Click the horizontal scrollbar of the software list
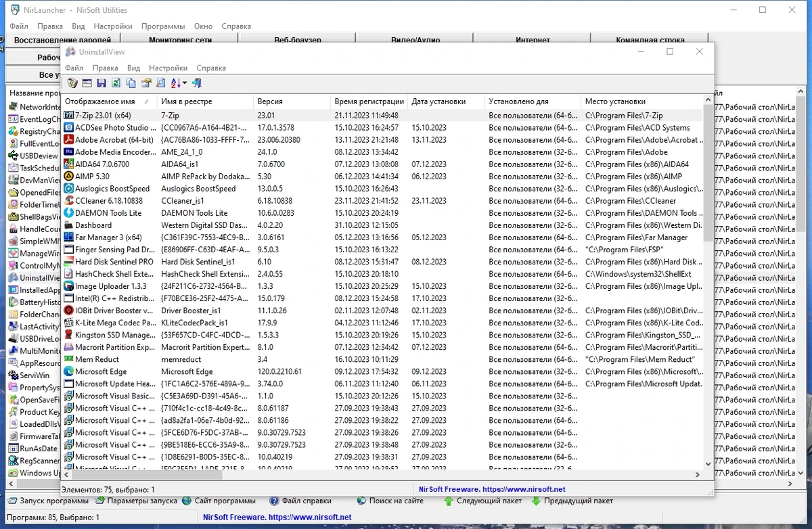The width and height of the screenshot is (812, 529). (x=382, y=475)
